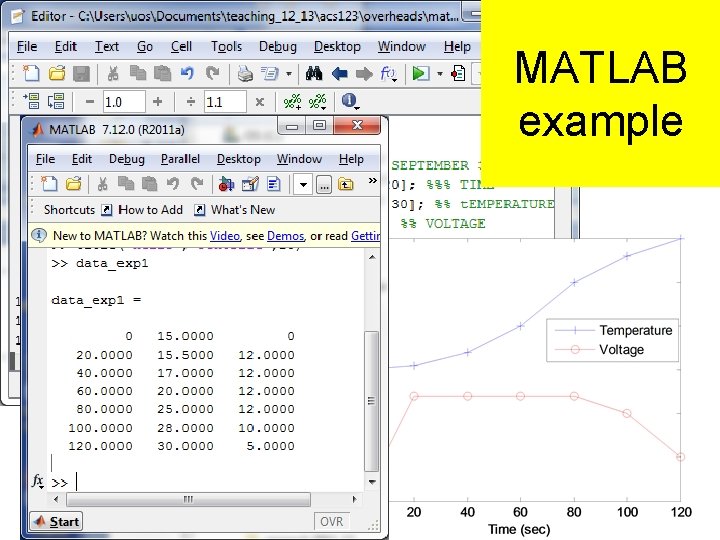Click Temperature legend entry in plot
This screenshot has height=540, width=720.
pos(613,330)
